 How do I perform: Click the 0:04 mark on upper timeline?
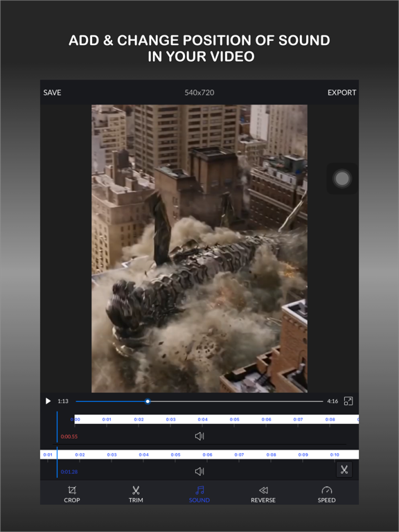202,419
